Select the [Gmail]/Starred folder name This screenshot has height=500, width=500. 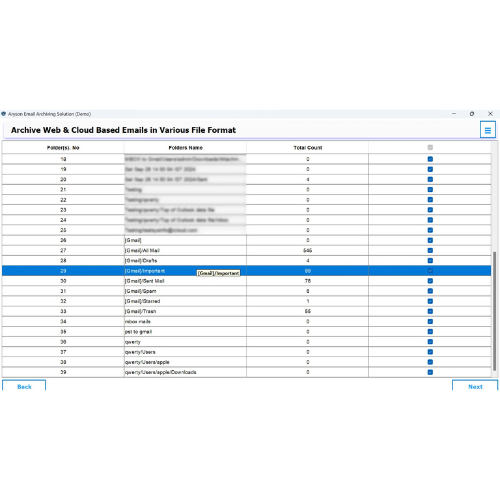pyautogui.click(x=143, y=301)
